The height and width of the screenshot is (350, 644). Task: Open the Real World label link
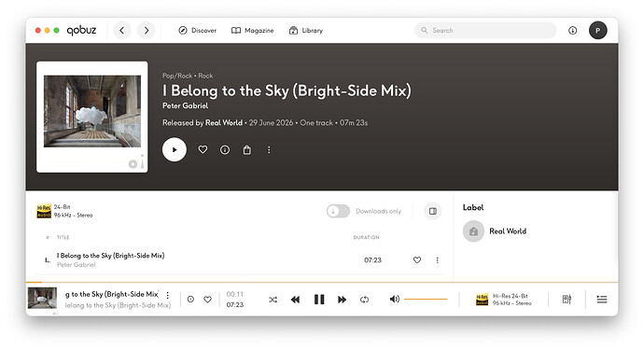(508, 231)
